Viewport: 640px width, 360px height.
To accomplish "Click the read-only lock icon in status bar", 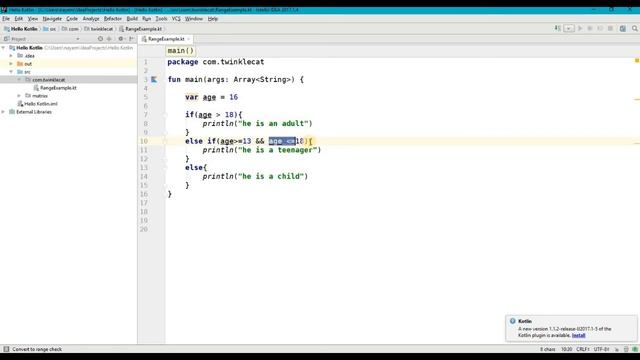I will coord(617,349).
